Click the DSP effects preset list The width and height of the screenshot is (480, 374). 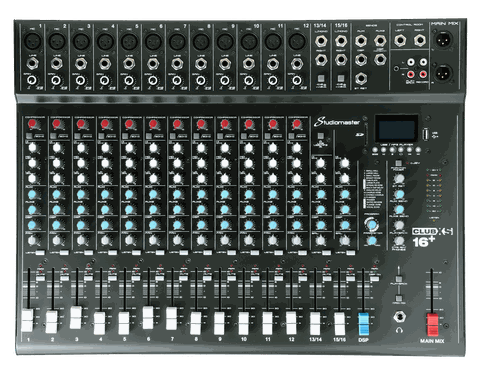click(x=373, y=188)
